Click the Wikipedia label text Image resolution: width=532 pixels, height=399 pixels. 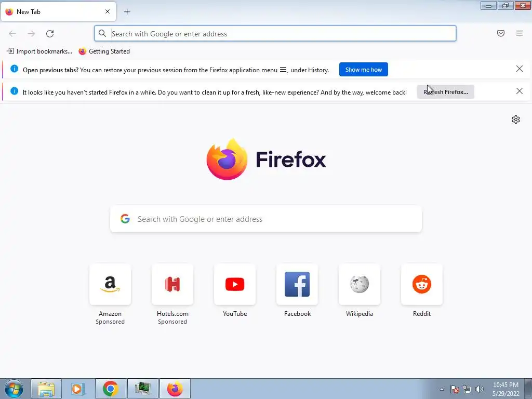pyautogui.click(x=360, y=313)
